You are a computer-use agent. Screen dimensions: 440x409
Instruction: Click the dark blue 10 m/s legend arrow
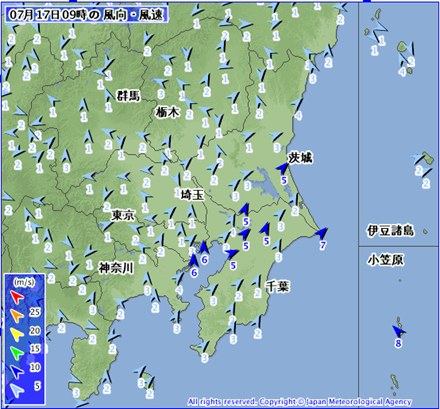17,371
